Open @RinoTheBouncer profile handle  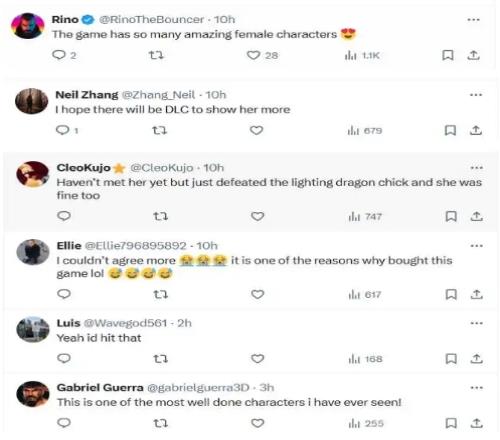click(x=152, y=20)
